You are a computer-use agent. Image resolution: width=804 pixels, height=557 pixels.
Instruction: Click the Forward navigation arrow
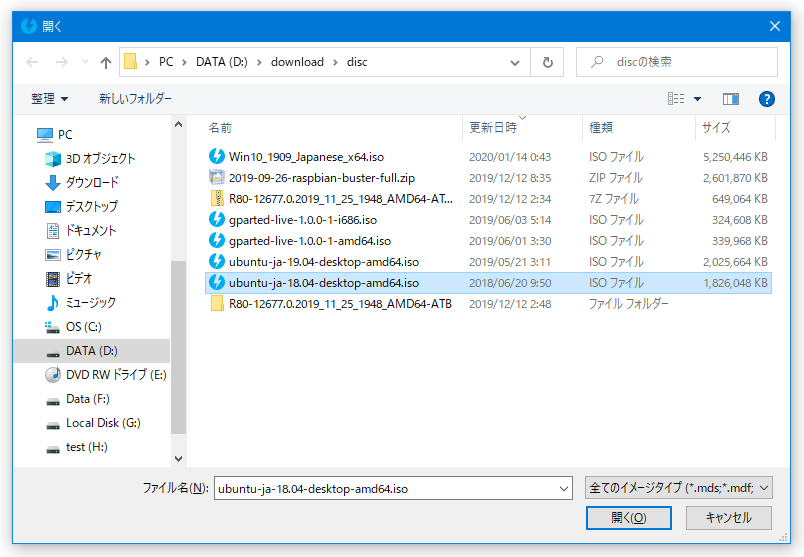click(62, 62)
